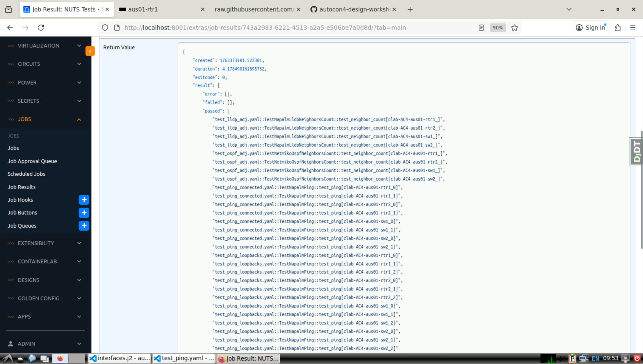This screenshot has height=364, width=643.
Task: Switch to the aus01-rtr1 browser tab
Action: point(143,9)
